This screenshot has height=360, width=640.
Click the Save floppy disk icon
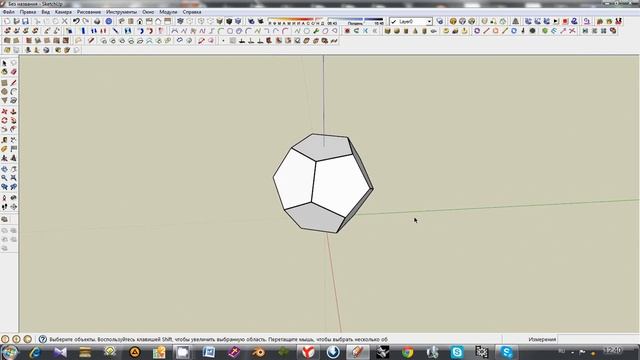(25, 21)
